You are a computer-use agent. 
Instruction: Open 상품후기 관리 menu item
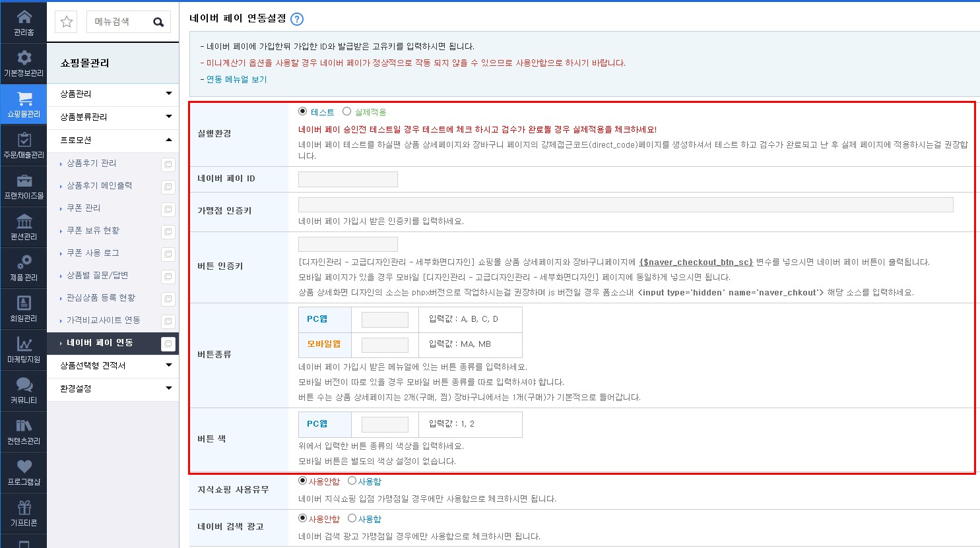click(x=91, y=163)
